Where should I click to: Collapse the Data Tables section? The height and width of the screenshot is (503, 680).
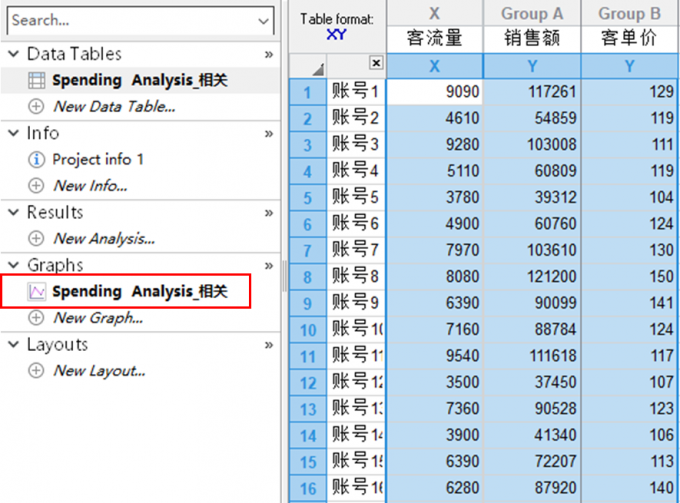click(x=14, y=54)
